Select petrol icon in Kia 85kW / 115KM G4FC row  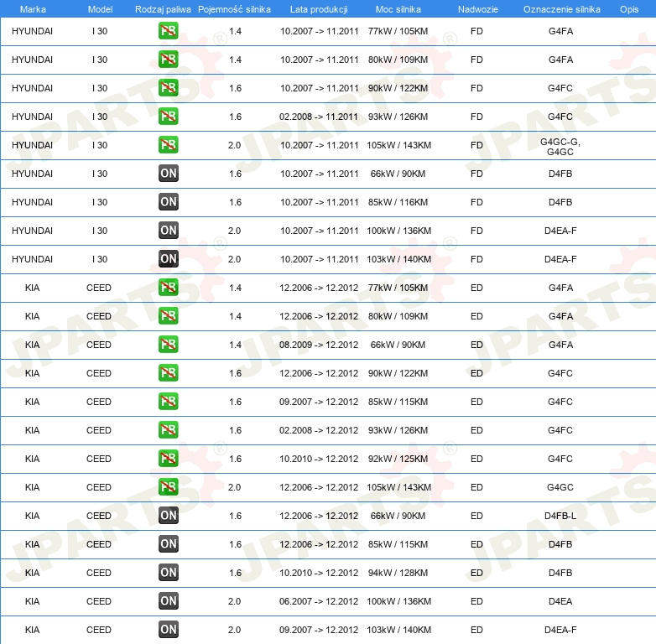(168, 401)
